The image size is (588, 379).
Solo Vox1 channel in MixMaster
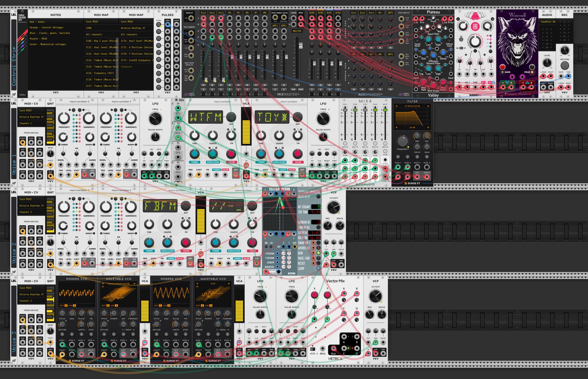pos(203,90)
